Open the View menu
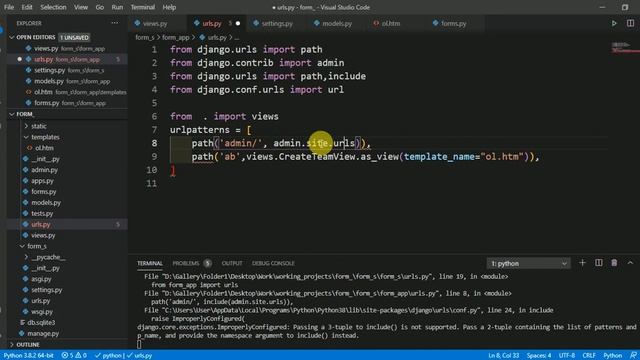This screenshot has width=640, height=360. click(x=81, y=7)
